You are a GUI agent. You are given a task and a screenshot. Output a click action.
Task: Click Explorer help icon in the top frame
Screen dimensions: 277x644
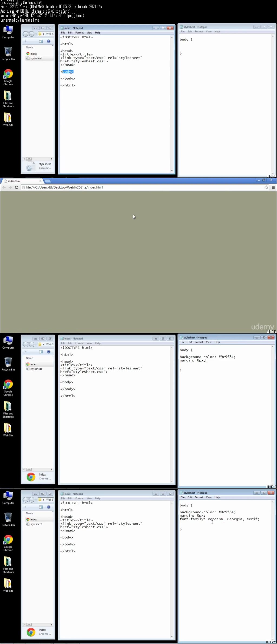(49, 41)
